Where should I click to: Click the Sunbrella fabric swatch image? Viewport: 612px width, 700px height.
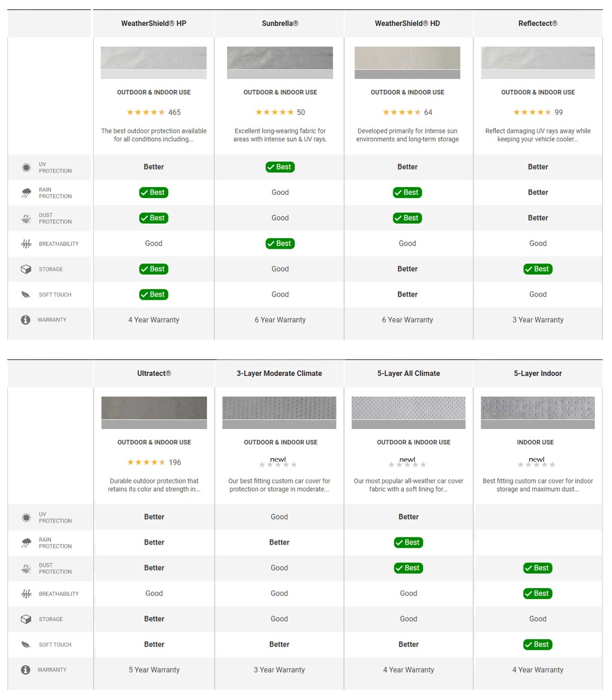point(280,63)
